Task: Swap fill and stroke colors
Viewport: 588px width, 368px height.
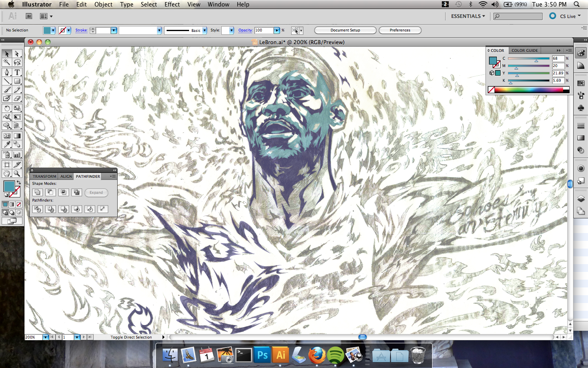Action: pos(19,182)
